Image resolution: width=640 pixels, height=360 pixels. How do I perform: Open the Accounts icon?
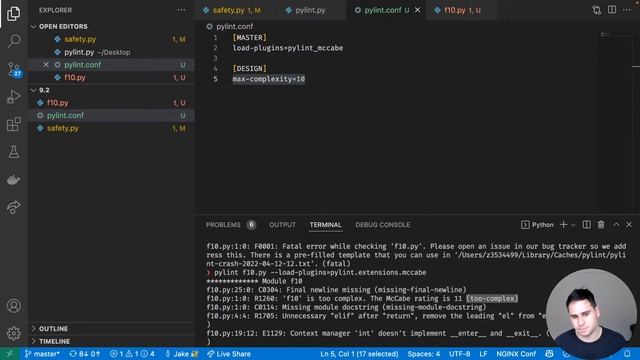pos(13,306)
